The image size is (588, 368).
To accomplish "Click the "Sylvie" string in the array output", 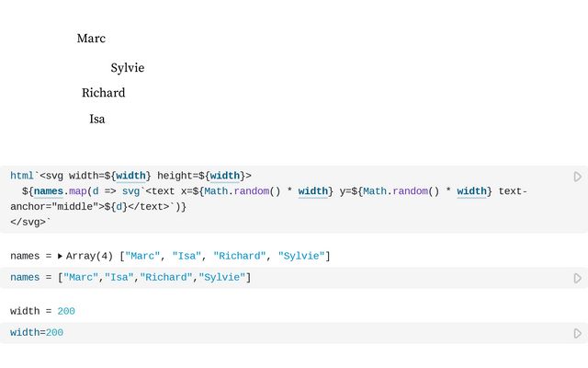I will 300,256.
